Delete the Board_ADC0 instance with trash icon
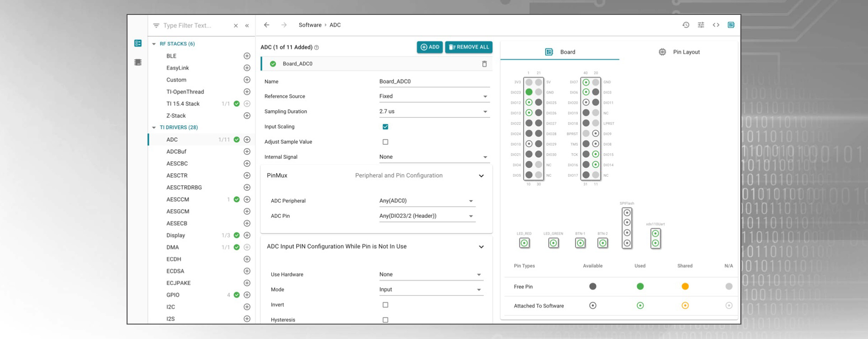This screenshot has width=868, height=339. [x=484, y=64]
